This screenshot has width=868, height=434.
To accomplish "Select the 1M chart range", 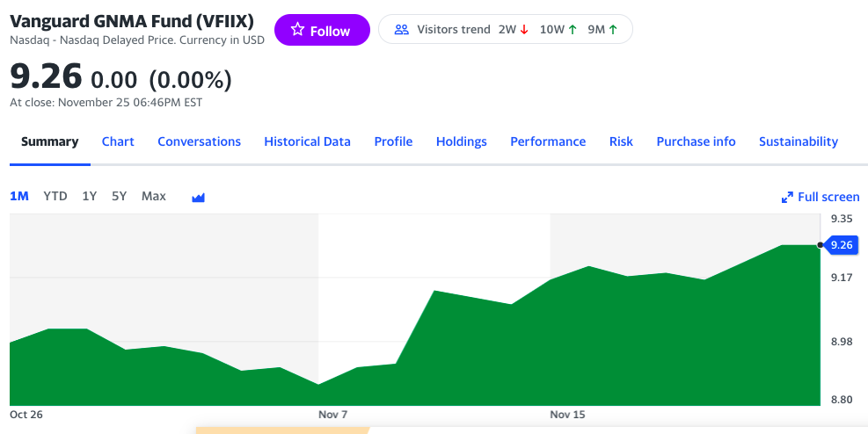I will point(19,196).
